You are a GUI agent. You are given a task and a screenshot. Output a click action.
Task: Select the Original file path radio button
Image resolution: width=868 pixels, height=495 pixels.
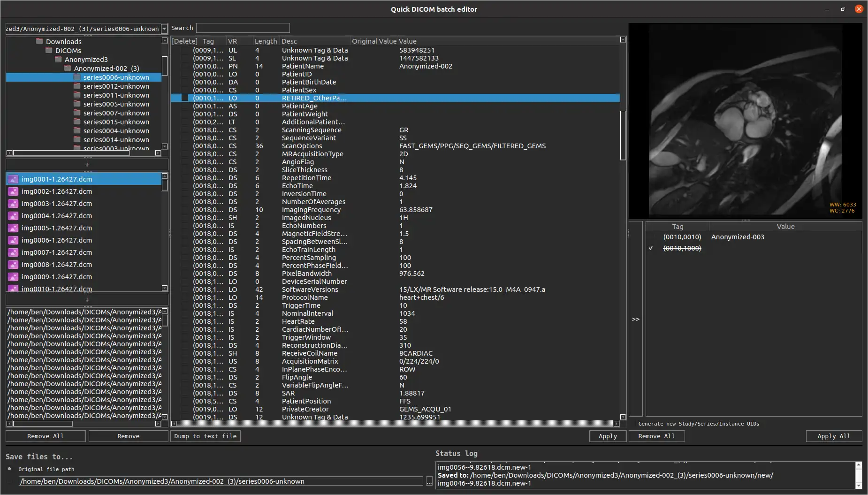pyautogui.click(x=8, y=469)
